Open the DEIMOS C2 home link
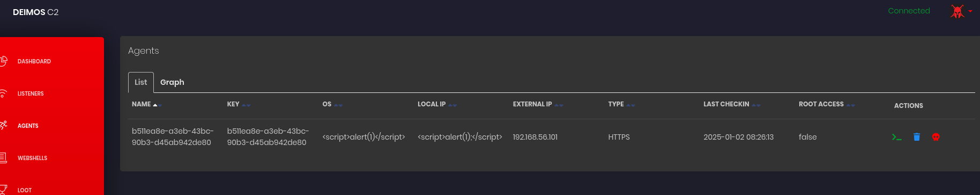Screen dimensions: 980x195 pos(35,12)
